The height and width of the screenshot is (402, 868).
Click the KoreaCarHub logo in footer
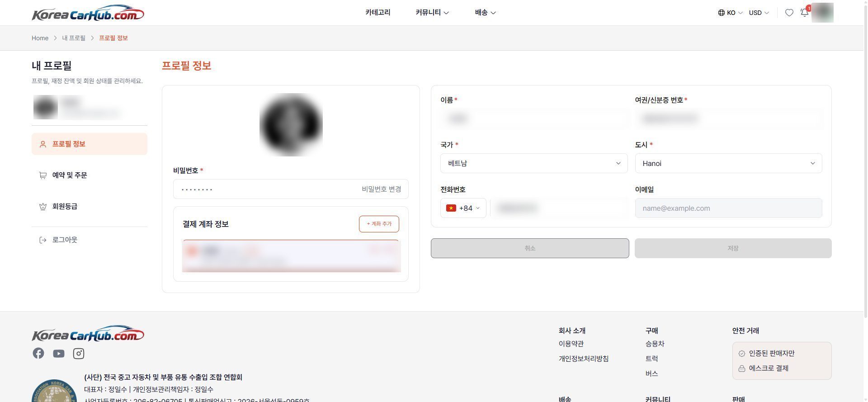pyautogui.click(x=88, y=334)
